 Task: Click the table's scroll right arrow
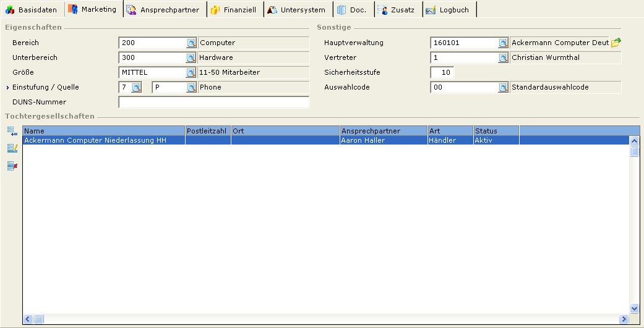[624, 319]
